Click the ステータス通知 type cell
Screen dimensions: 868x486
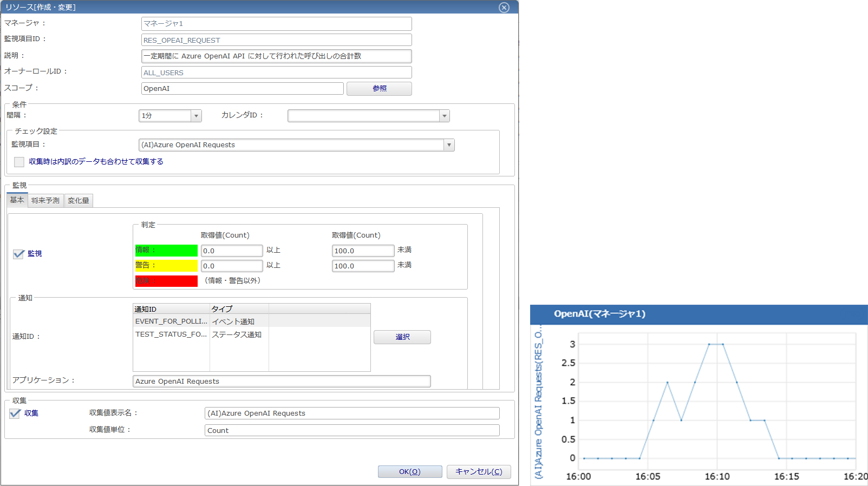(x=239, y=334)
